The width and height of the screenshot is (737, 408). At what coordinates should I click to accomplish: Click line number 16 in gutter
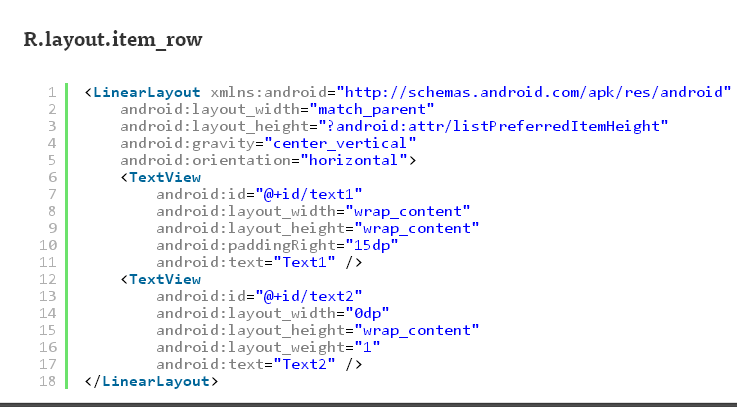pos(47,347)
